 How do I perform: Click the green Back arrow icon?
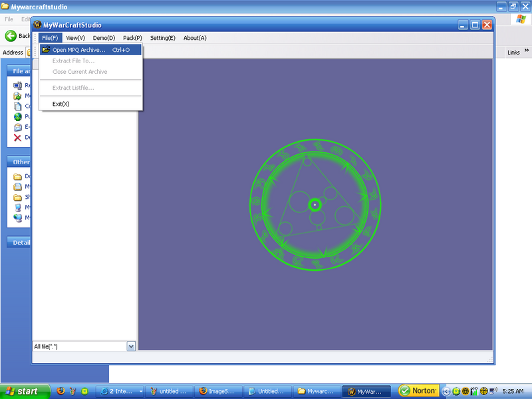[x=11, y=36]
